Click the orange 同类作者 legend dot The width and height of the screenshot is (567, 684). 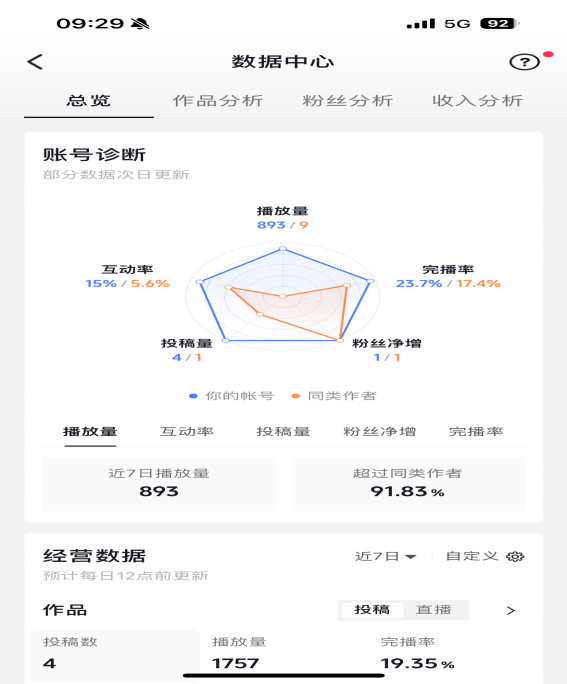pos(296,396)
